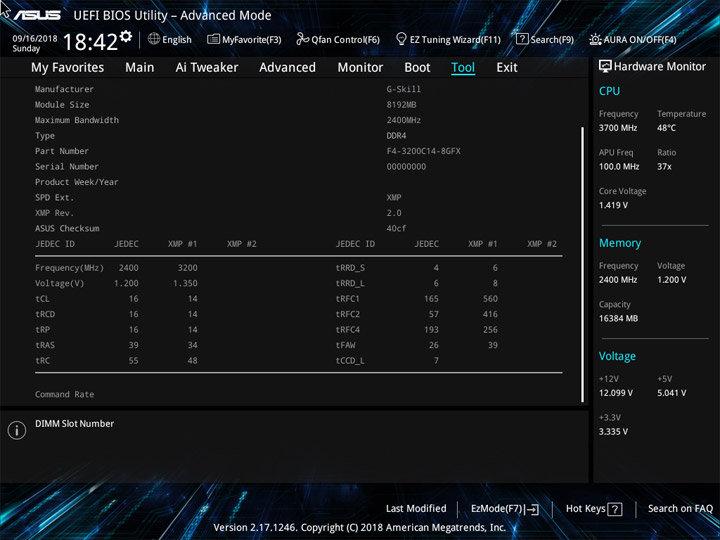Click the 8192MB module size value
This screenshot has width=720, height=540.
point(401,105)
